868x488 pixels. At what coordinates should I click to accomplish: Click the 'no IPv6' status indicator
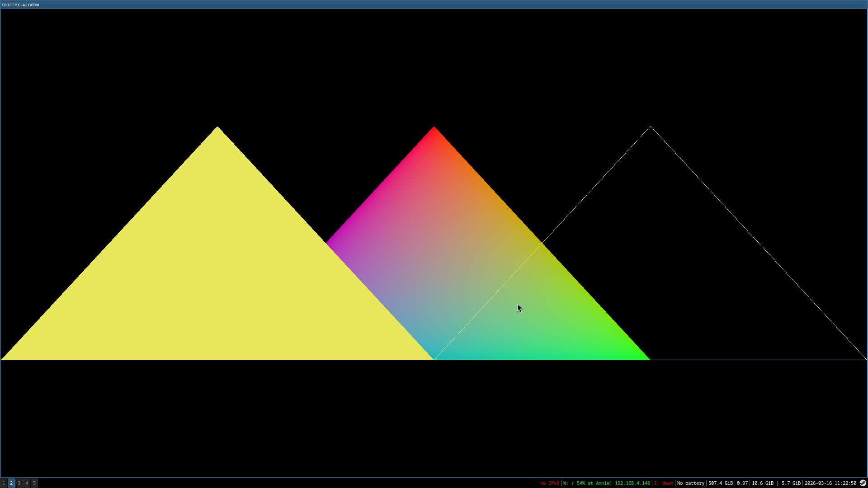[x=549, y=483]
